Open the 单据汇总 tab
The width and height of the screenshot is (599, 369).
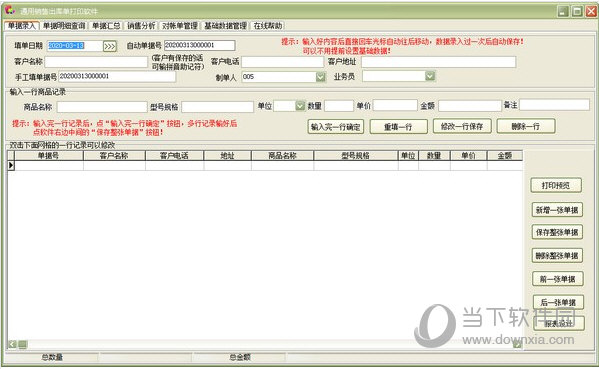(x=106, y=26)
